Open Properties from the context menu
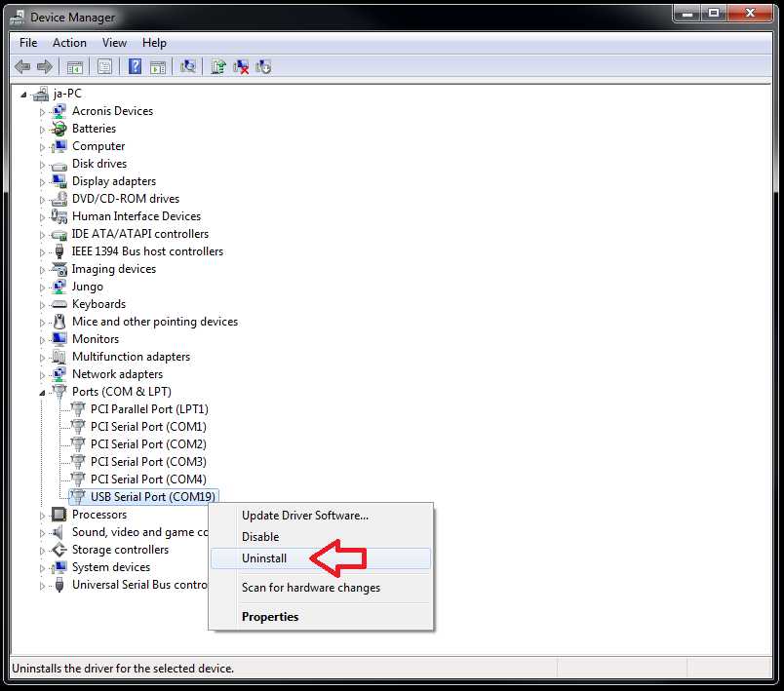This screenshot has height=691, width=784. 320,617
